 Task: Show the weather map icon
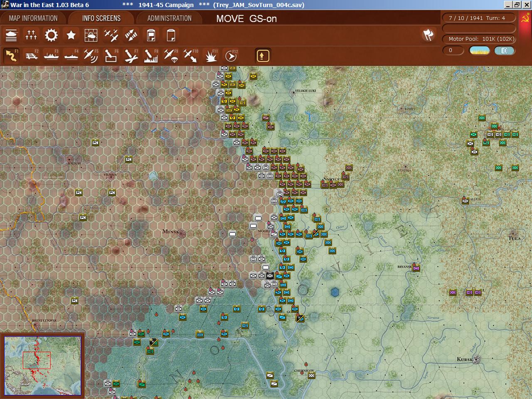[x=91, y=35]
